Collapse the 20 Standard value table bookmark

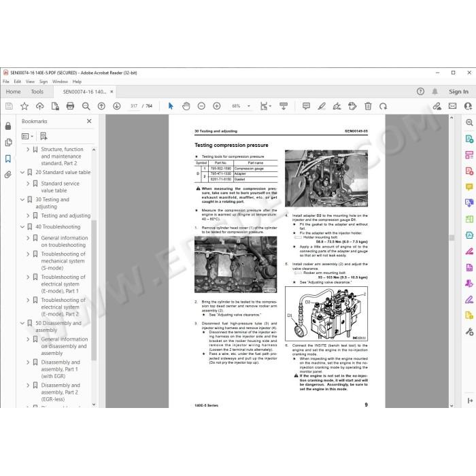22,172
